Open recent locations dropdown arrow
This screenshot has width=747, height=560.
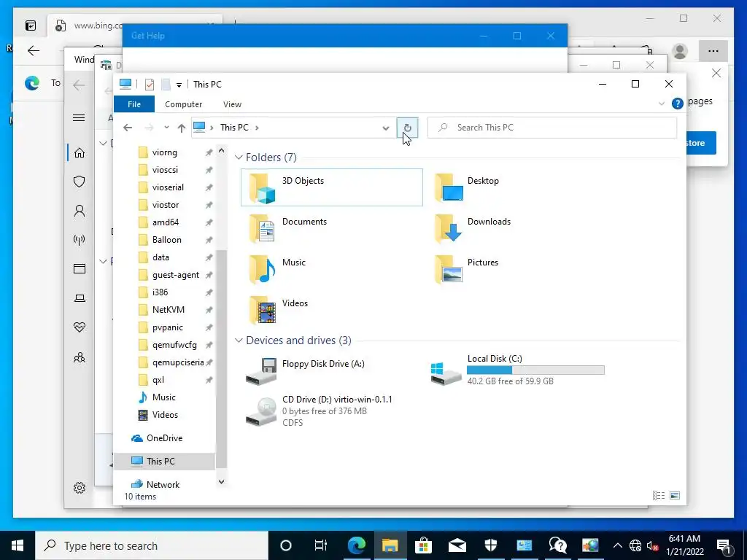166,127
